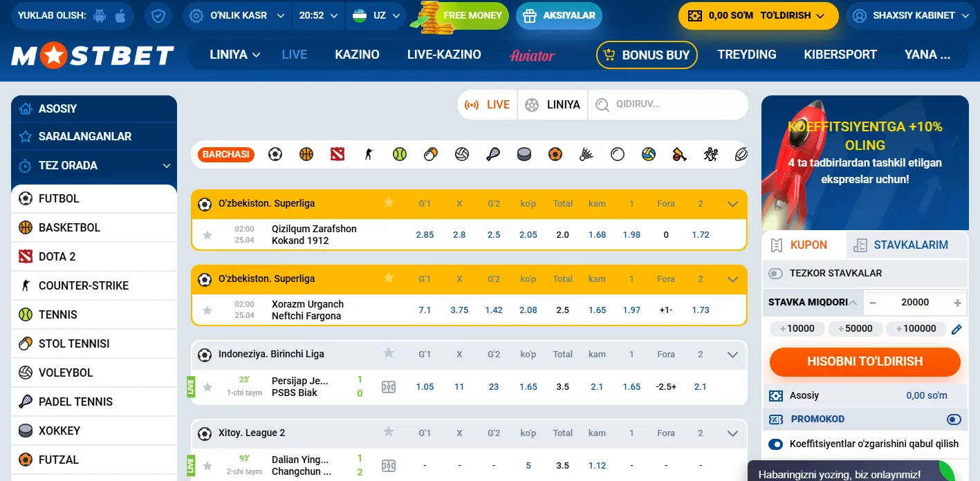The width and height of the screenshot is (980, 481).
Task: Open O'nlik Kasr odds format dropdown
Action: [237, 15]
